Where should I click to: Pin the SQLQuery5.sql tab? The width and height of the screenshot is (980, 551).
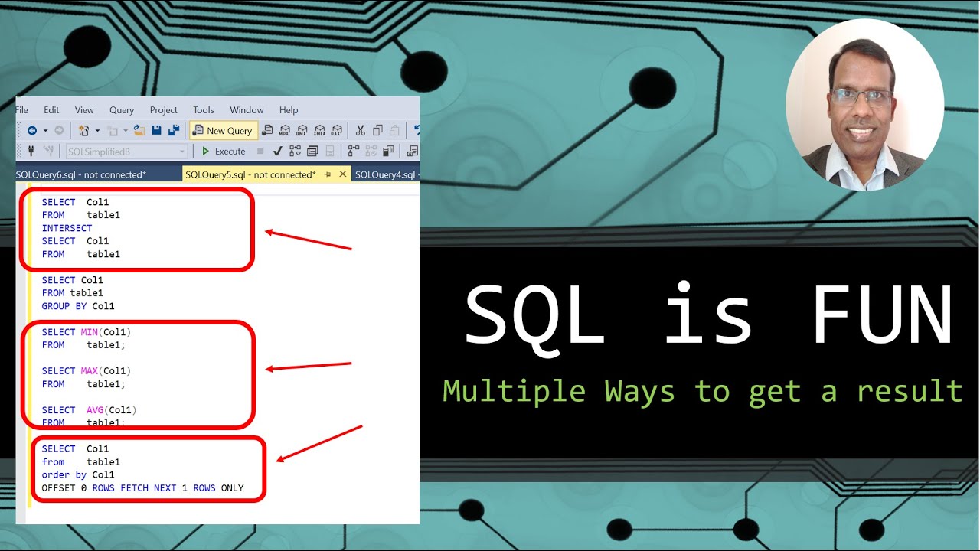point(328,174)
